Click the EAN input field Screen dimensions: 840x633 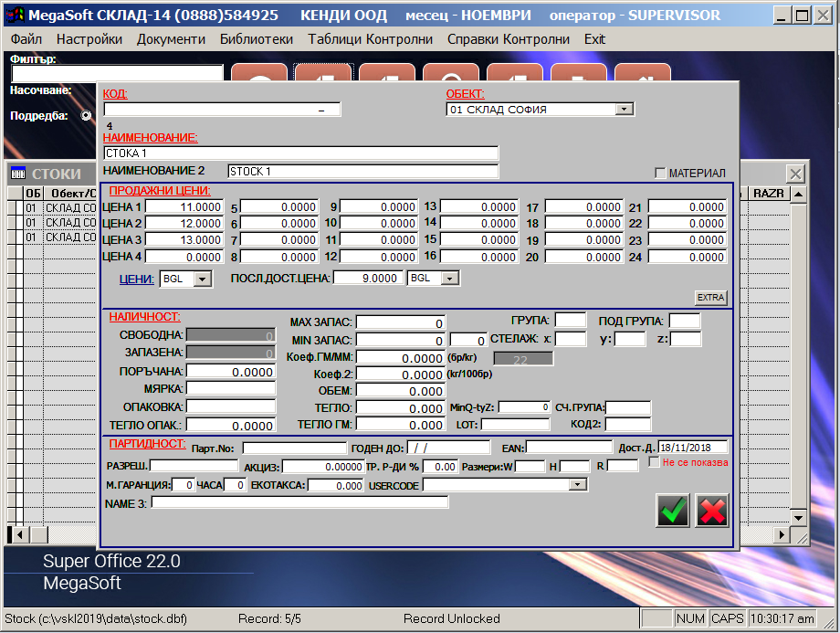[x=569, y=448]
